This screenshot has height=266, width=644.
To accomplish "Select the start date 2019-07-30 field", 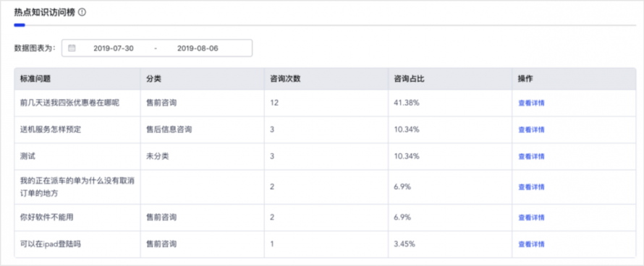I will click(x=114, y=48).
